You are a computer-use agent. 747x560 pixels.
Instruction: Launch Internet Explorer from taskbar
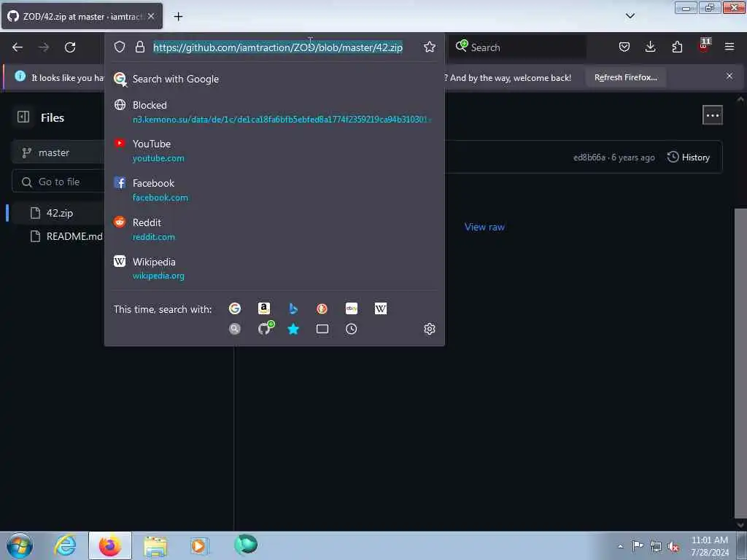pos(65,545)
